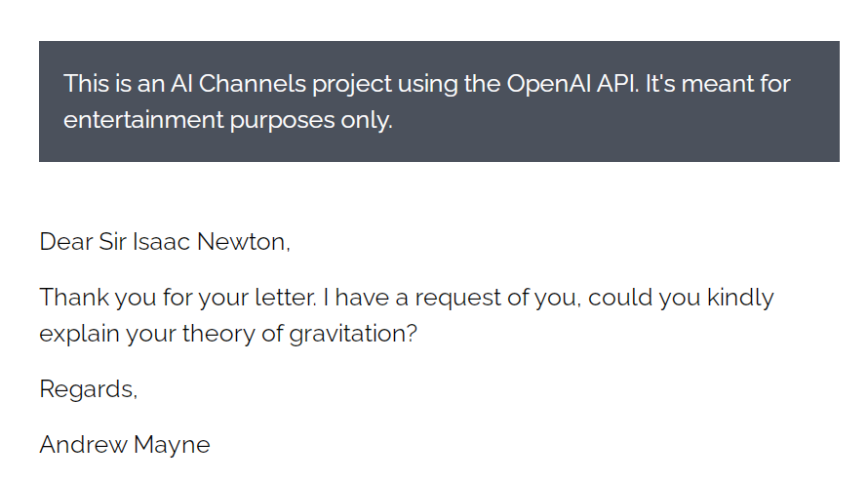This screenshot has height=483, width=868.
Task: Click the "Andrew Mayne" signature line
Action: coord(125,444)
